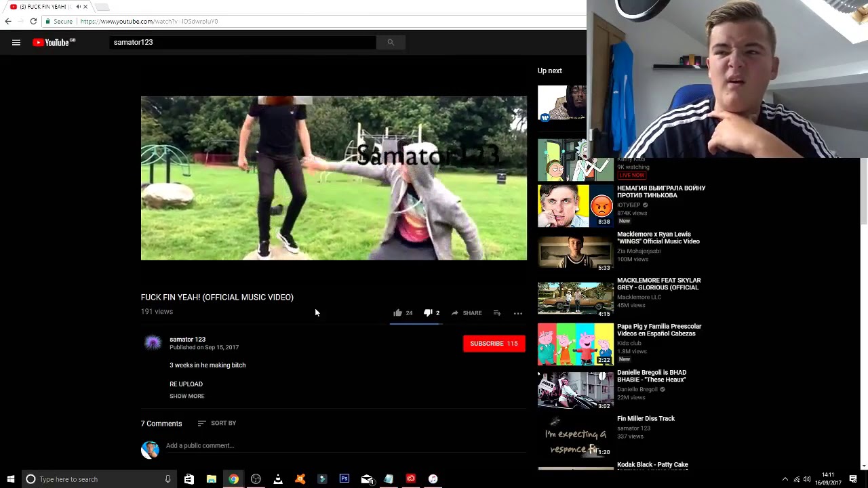Screen dimensions: 868x488
Task: Open OBS Studio from the taskbar
Action: coord(256,479)
